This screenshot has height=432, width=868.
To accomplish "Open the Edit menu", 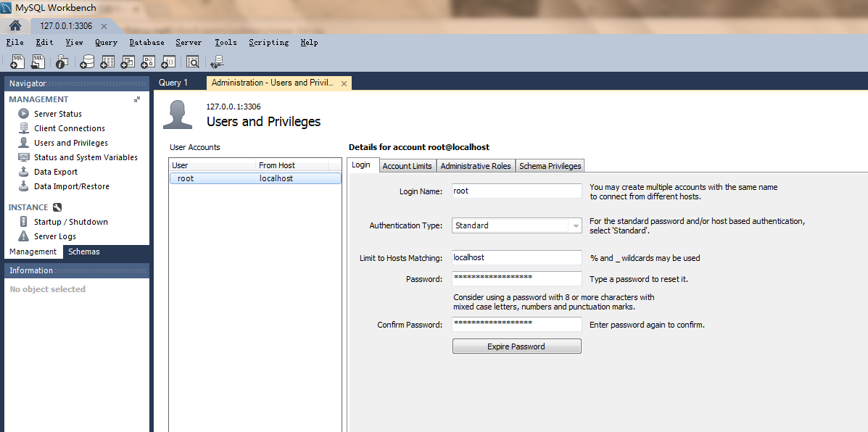I will pyautogui.click(x=44, y=42).
